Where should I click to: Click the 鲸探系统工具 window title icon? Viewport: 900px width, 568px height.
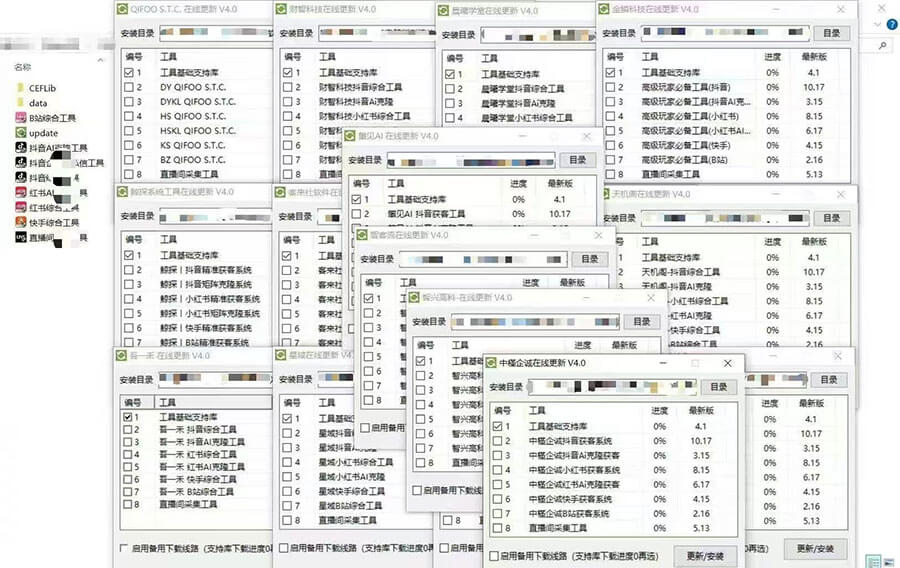coord(122,192)
